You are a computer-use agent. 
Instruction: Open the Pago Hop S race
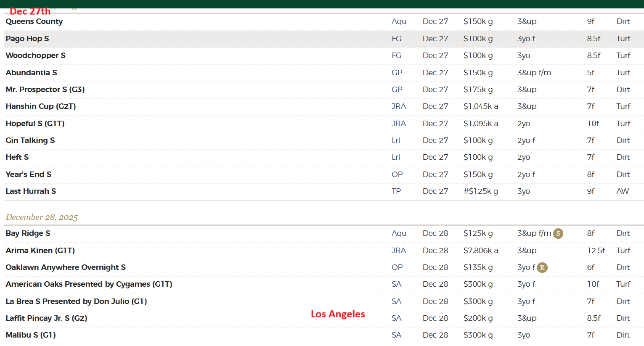click(x=27, y=39)
